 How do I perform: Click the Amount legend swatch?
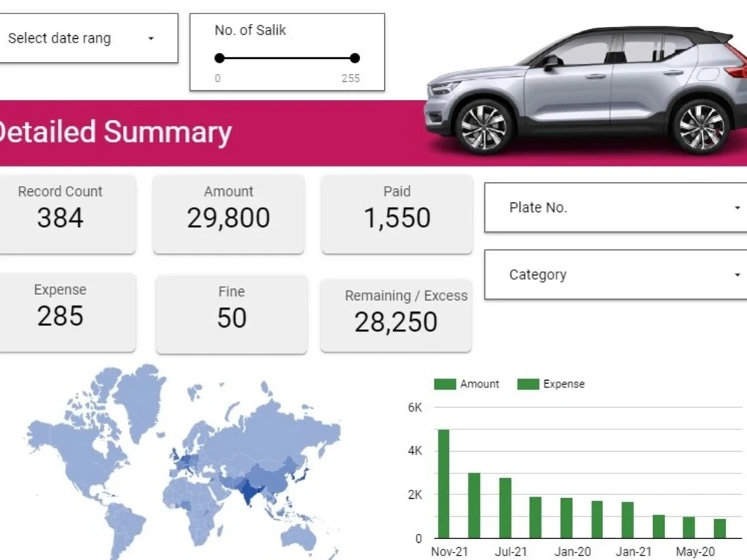[445, 384]
